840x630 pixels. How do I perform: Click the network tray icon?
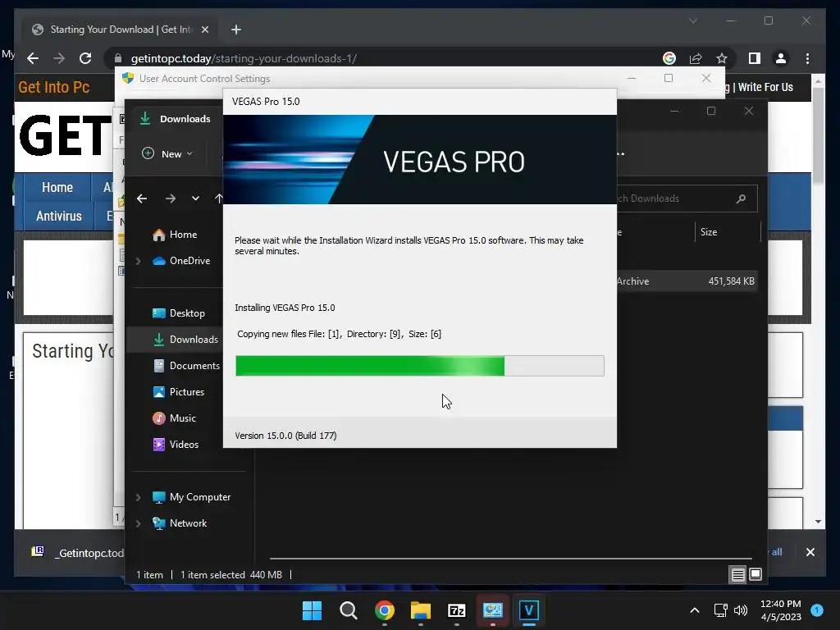pos(720,610)
